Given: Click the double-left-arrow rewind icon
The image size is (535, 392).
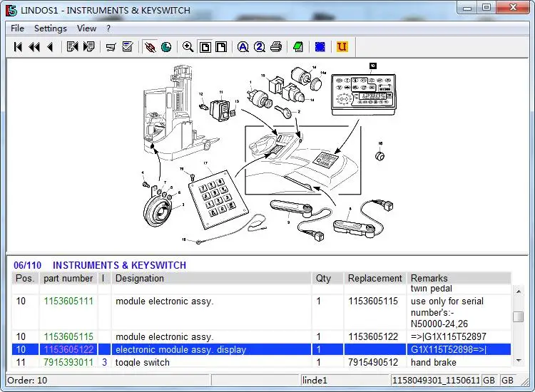Looking at the screenshot, I should coord(34,47).
